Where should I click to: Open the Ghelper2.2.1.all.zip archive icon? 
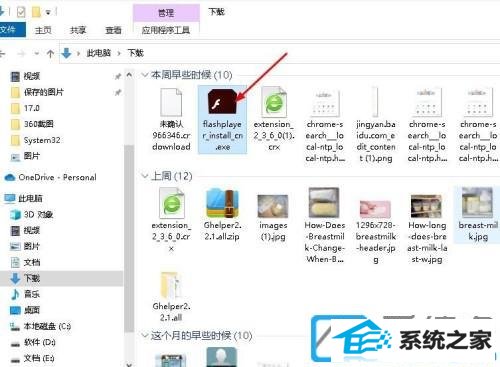[x=222, y=203]
